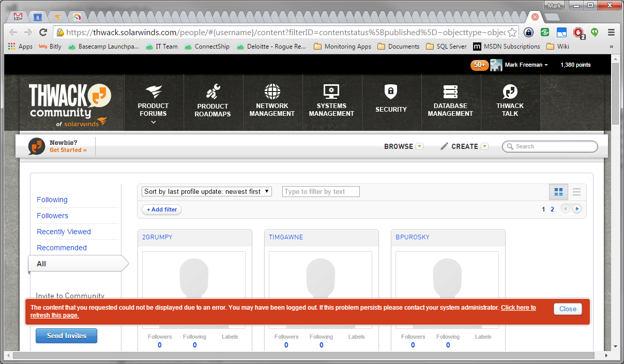Screen dimensions: 624x364
Task: Click the site Search field
Action: click(550, 146)
